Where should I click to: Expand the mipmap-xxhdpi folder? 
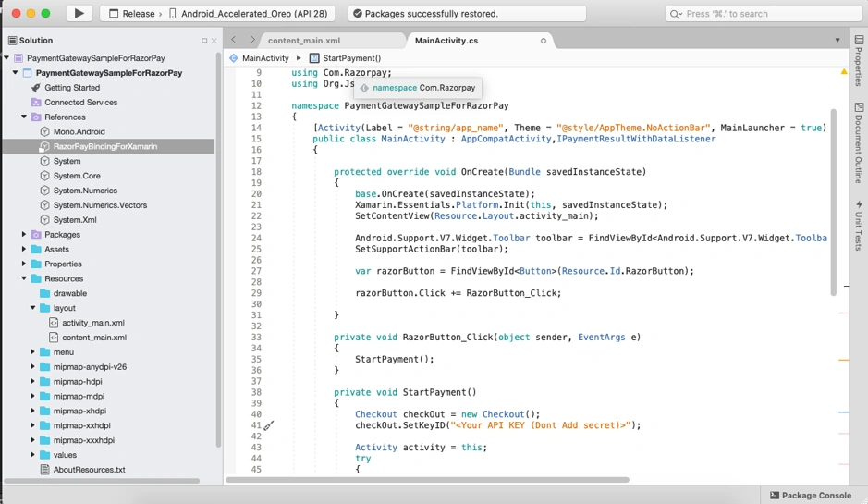[33, 425]
